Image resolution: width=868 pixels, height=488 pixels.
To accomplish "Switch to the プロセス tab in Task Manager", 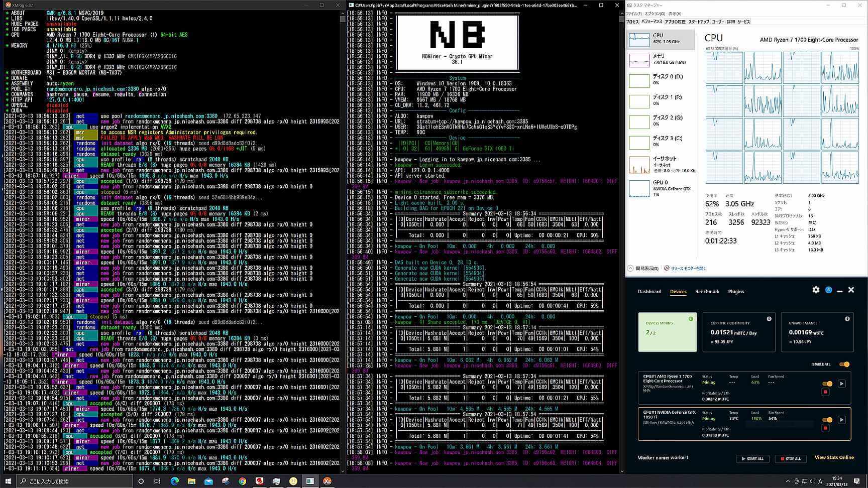I will pyautogui.click(x=632, y=22).
